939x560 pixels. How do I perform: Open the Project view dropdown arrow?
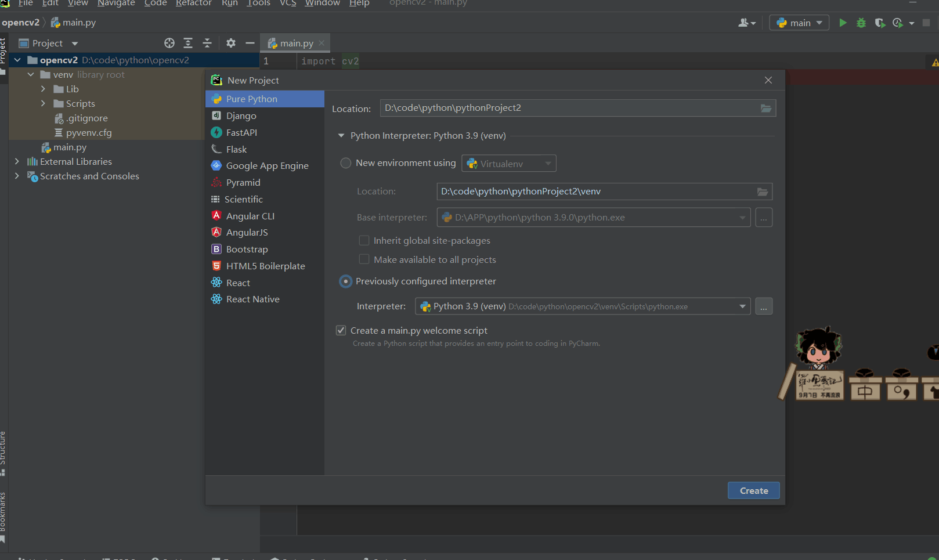point(75,44)
